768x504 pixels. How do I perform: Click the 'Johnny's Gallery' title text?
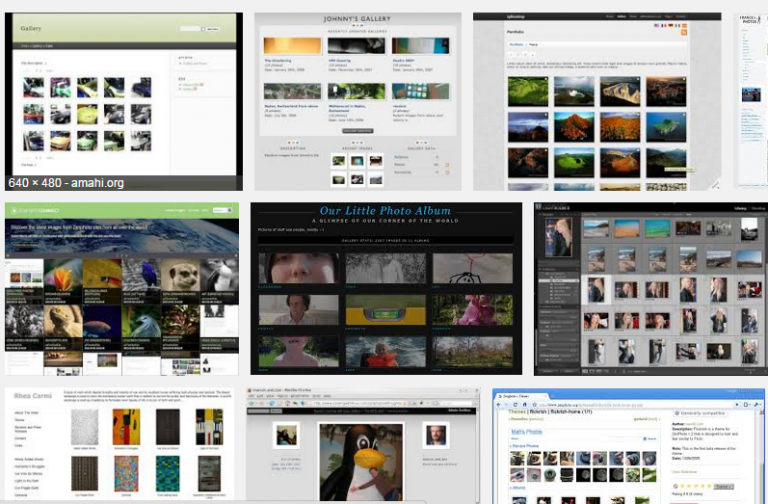(357, 20)
